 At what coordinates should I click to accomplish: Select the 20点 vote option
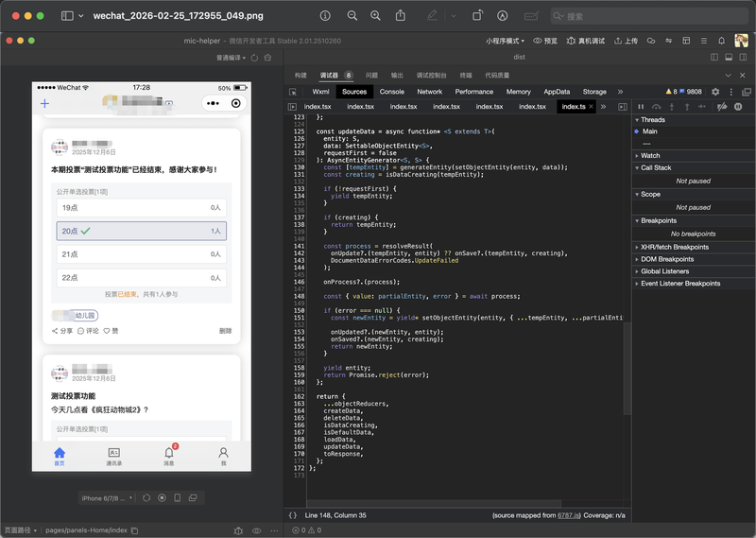[x=141, y=231]
